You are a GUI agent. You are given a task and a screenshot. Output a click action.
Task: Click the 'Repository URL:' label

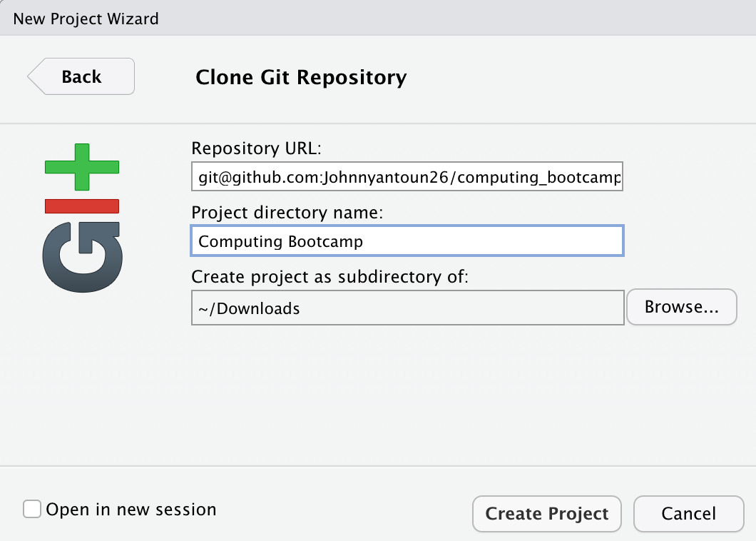point(257,148)
